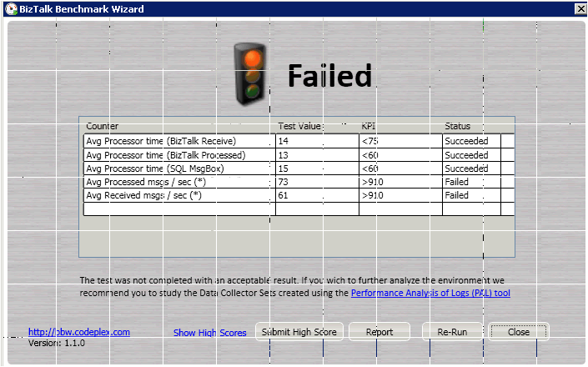Open the Performance Analysis of Logs (PAL) tool link

(x=430, y=293)
